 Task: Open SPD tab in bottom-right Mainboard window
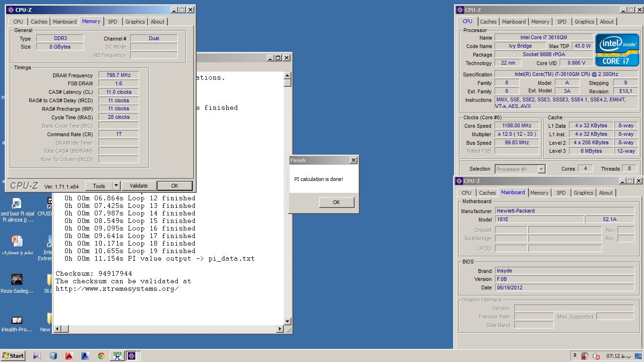[561, 193]
